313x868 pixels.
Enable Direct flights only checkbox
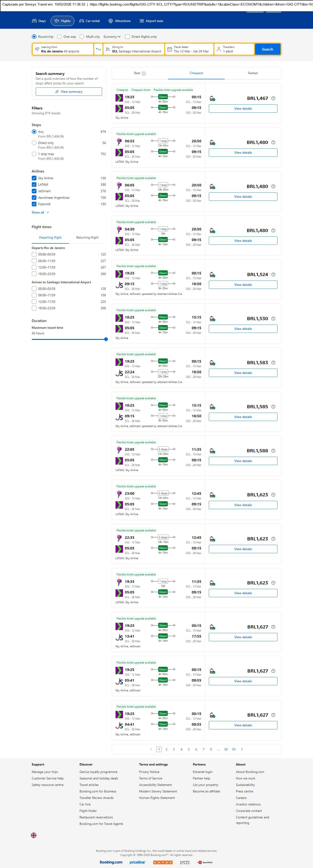pyautogui.click(x=127, y=37)
